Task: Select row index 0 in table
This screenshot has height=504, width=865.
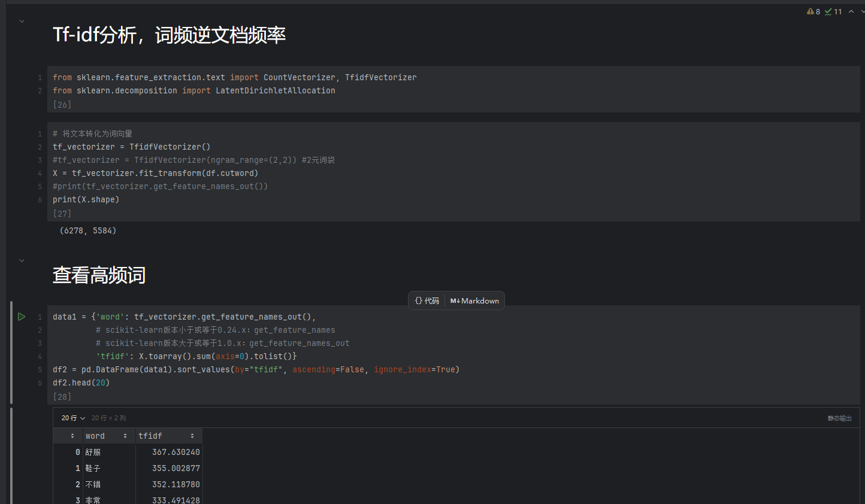Action: [77, 452]
